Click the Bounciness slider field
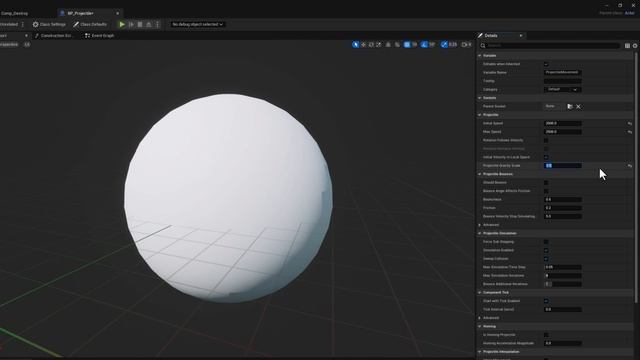640x360 pixels. (x=563, y=200)
